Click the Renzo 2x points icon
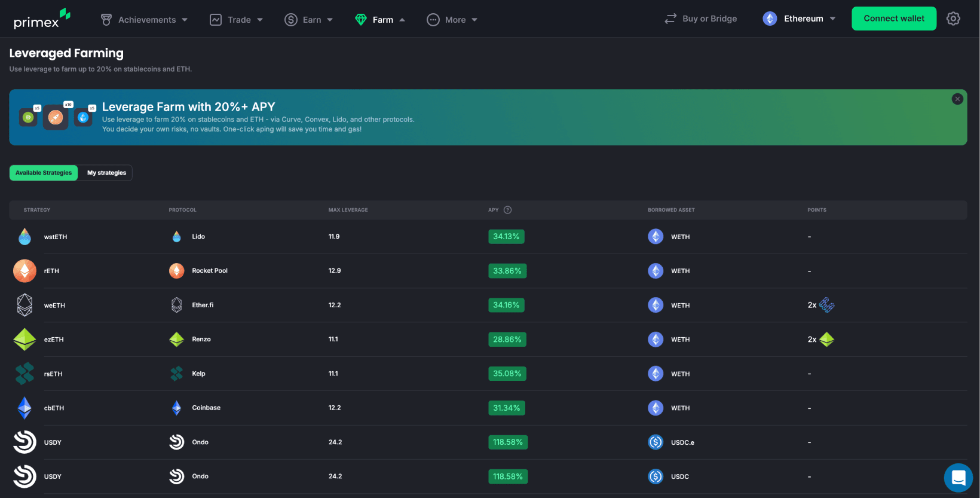The image size is (980, 498). 826,340
